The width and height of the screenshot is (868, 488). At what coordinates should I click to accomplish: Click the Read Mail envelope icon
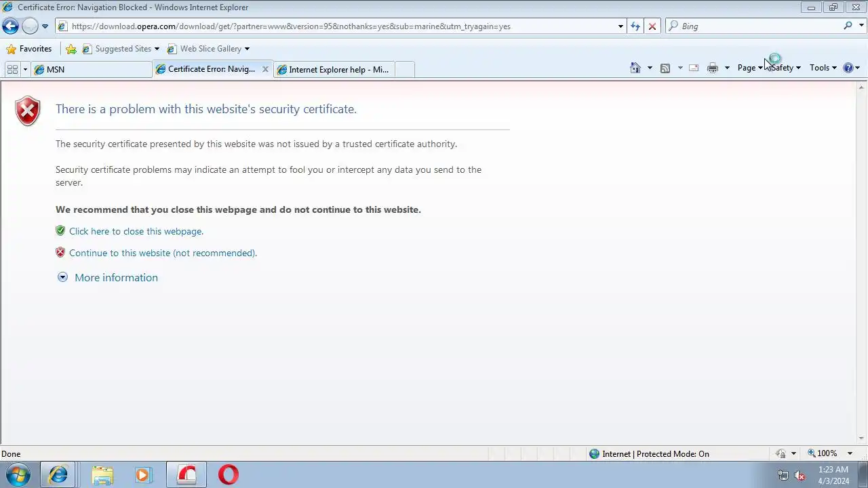point(694,68)
